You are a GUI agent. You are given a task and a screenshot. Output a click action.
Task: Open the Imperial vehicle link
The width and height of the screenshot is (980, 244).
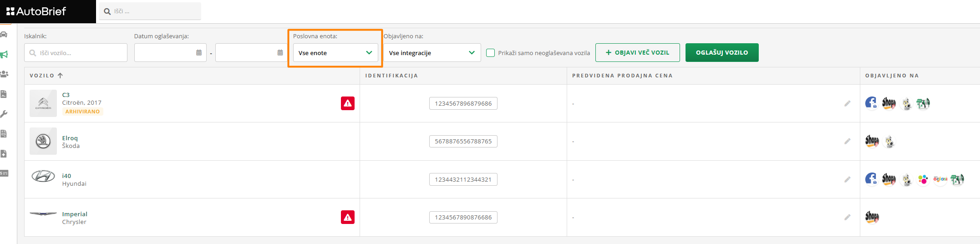(x=75, y=214)
